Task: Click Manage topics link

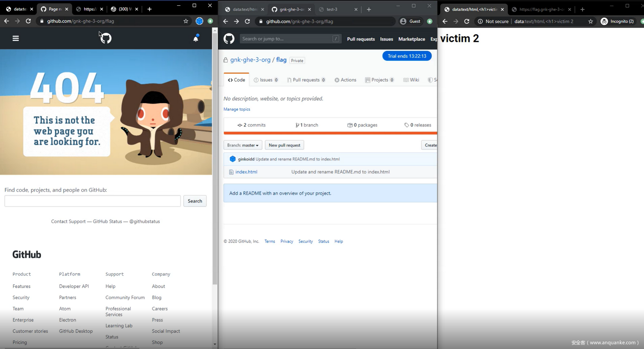Action: (x=237, y=109)
